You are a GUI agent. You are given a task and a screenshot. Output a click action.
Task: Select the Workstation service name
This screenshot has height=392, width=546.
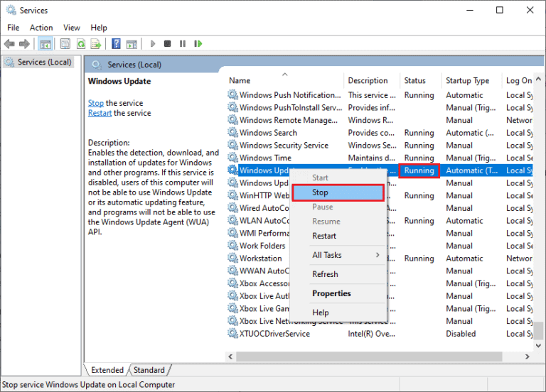(260, 258)
